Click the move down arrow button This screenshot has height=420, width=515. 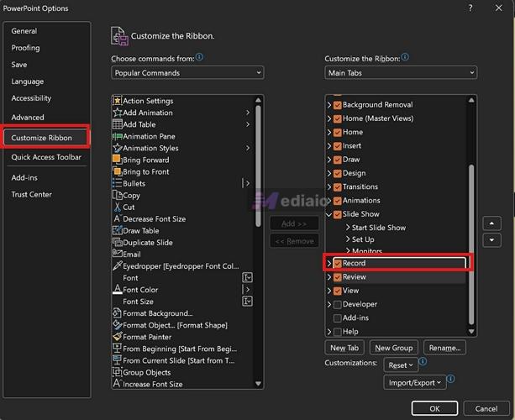coord(491,240)
